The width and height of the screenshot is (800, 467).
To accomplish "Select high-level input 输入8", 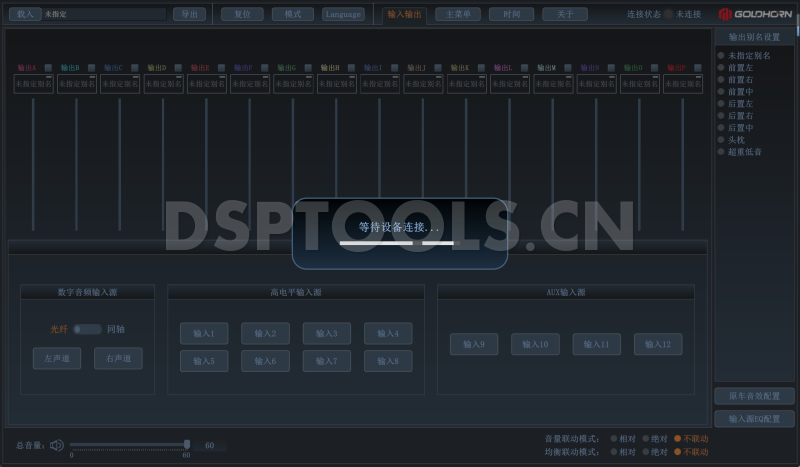I will [388, 361].
